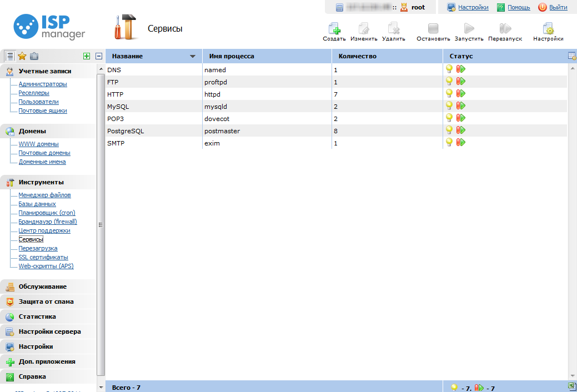Toggle the MySQL service light bulb
The height and width of the screenshot is (392, 577).
(449, 106)
